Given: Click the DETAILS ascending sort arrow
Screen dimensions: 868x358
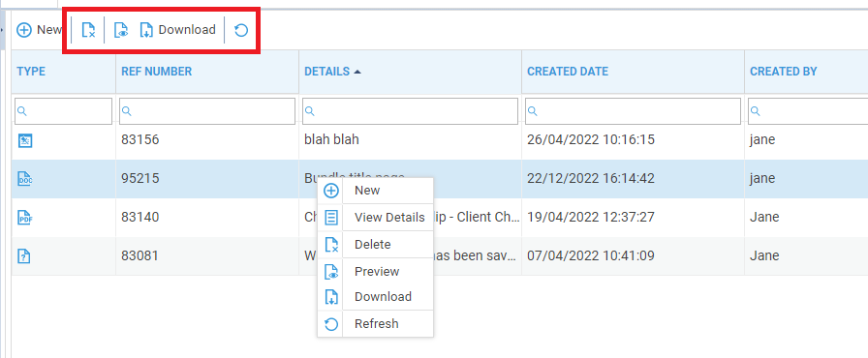Looking at the screenshot, I should coord(357,72).
